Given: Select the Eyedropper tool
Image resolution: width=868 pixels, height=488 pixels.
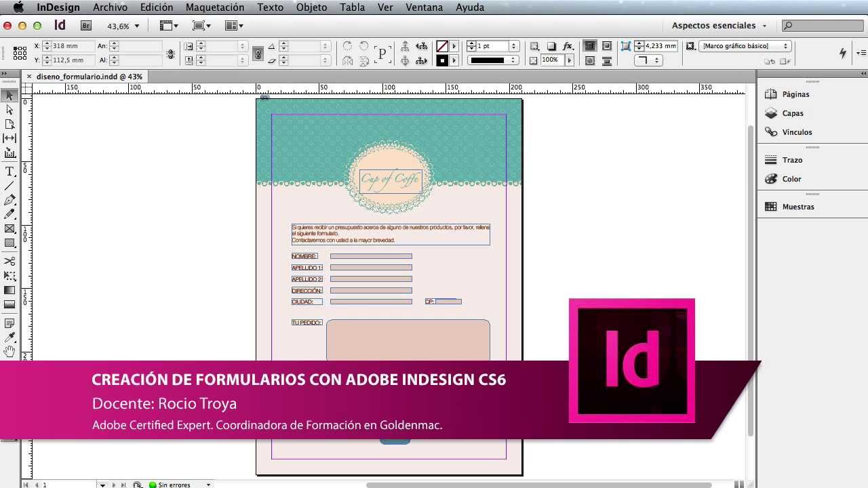Looking at the screenshot, I should (9, 338).
